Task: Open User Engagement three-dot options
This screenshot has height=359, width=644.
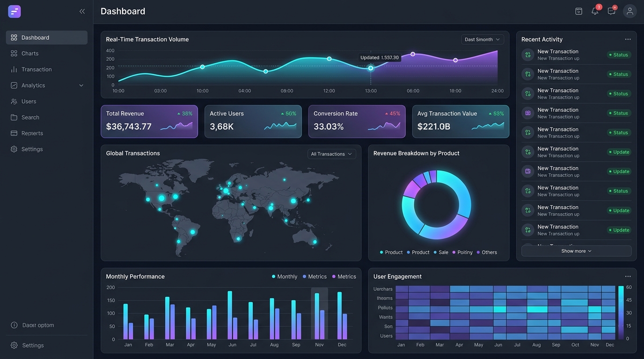Action: tap(628, 276)
